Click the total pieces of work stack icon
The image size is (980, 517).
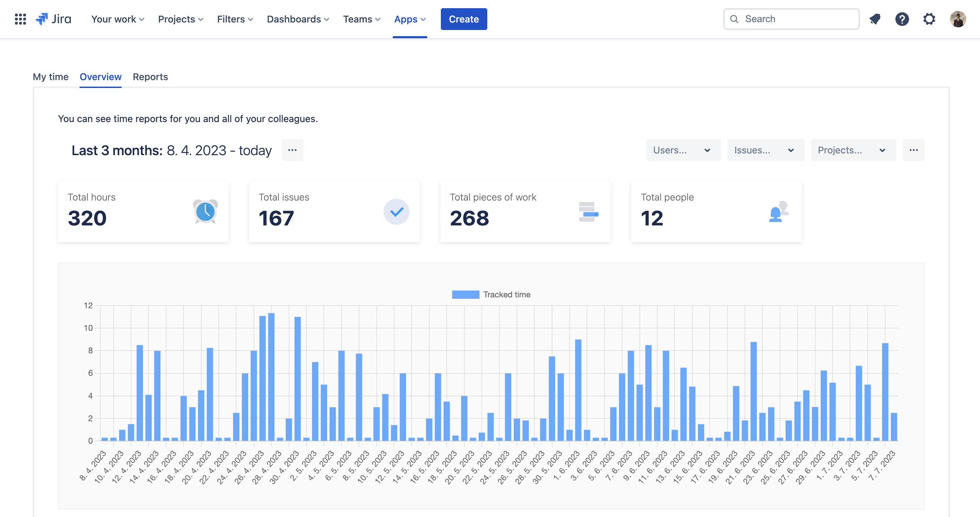[x=588, y=211]
